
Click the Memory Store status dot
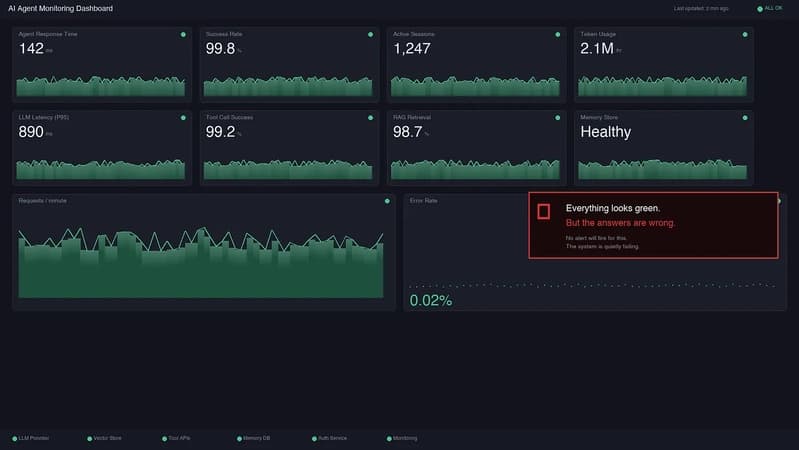click(745, 118)
